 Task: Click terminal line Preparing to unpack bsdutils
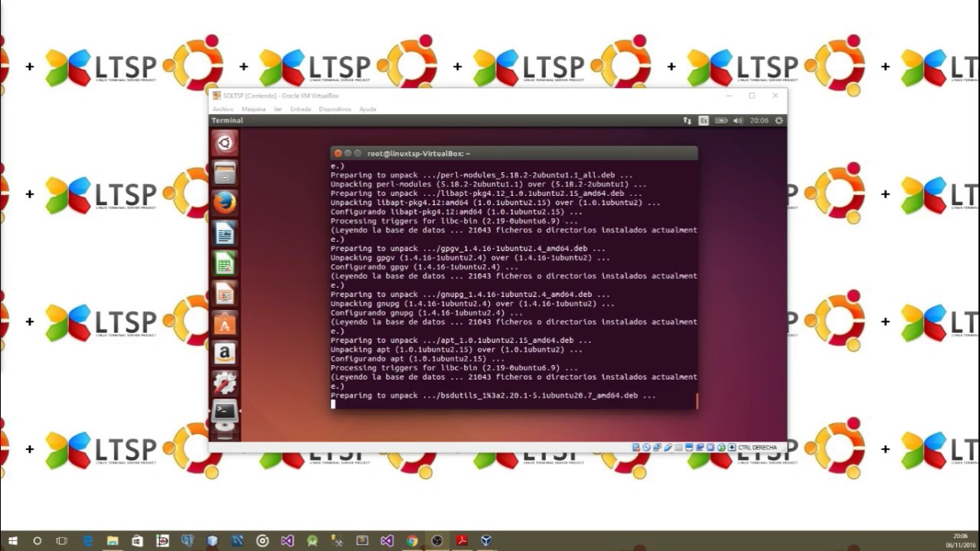point(493,396)
